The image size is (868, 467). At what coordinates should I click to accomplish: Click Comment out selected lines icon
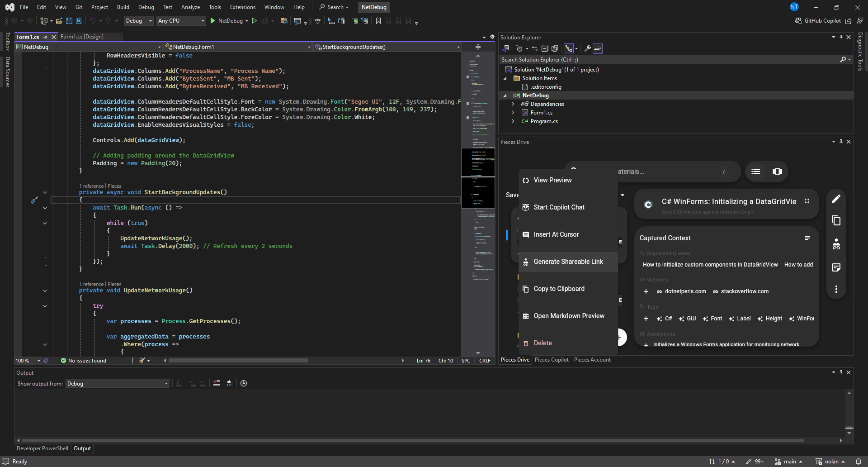tap(355, 21)
